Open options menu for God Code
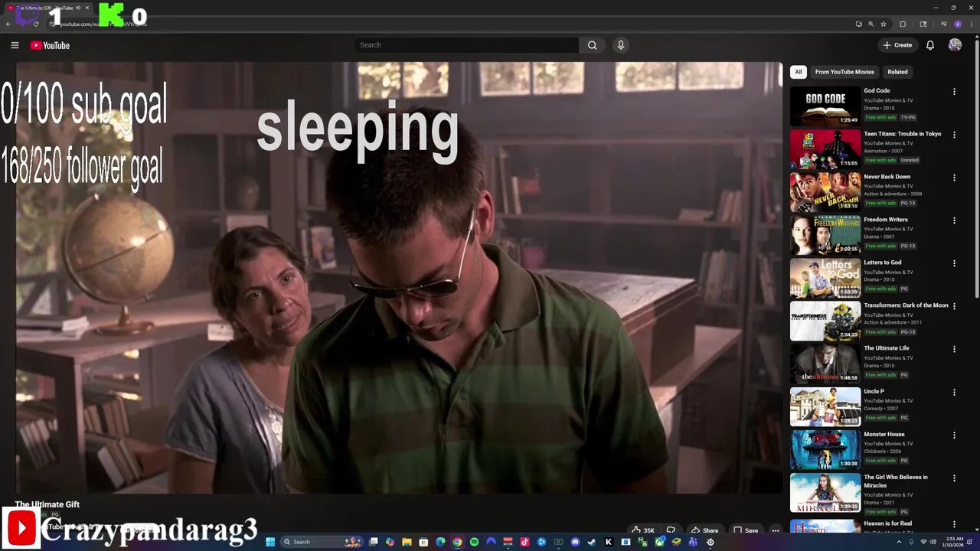Screen dimensions: 980x551 click(x=954, y=92)
